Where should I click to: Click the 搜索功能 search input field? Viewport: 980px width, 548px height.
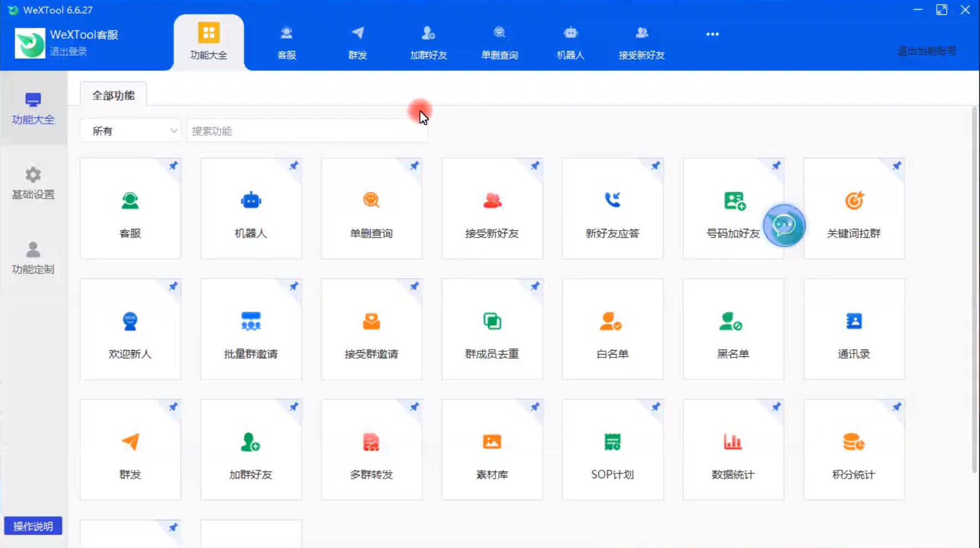(x=307, y=131)
